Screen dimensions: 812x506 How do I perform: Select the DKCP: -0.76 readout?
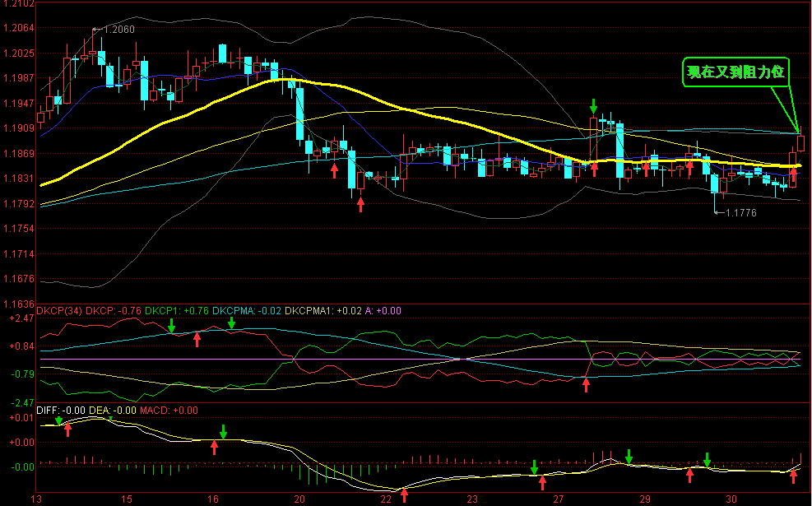(x=114, y=311)
